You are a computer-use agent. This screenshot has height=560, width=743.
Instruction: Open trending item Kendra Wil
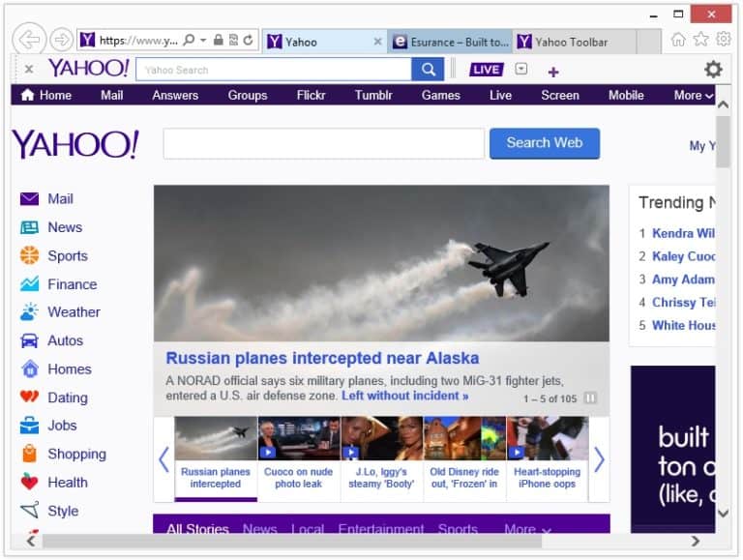(684, 233)
